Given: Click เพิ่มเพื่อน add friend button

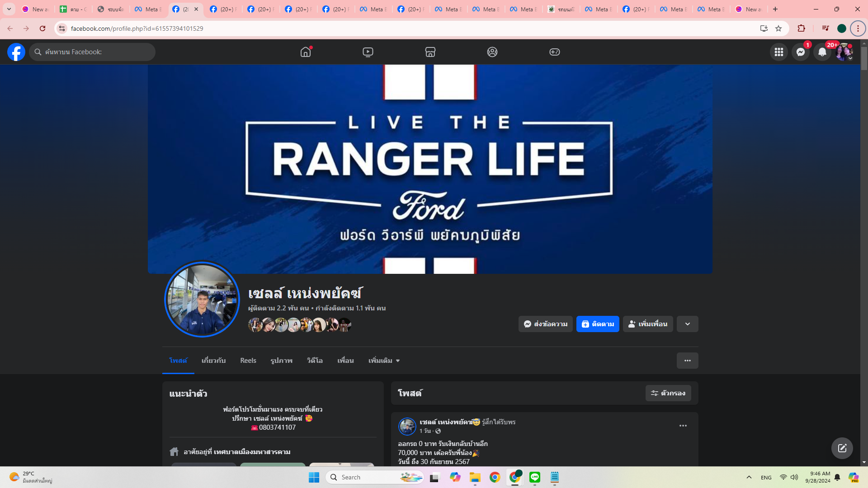Looking at the screenshot, I should (647, 324).
